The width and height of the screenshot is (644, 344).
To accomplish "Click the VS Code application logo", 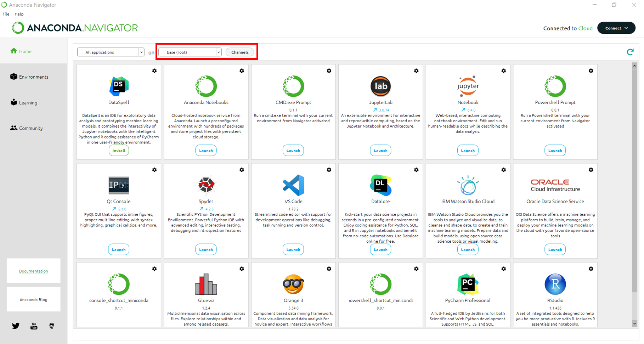I will [293, 185].
